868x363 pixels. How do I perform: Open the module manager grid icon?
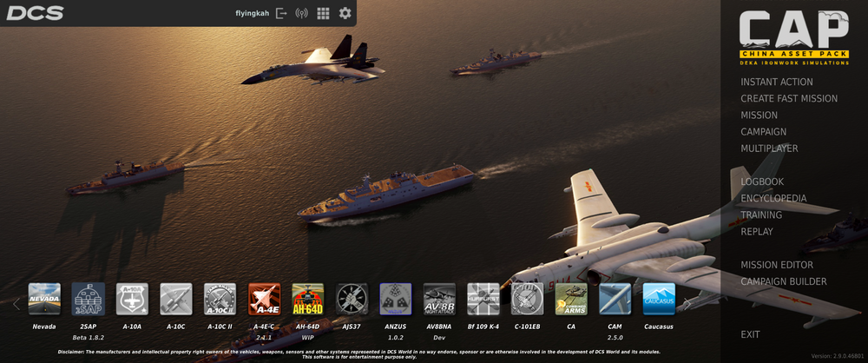click(323, 13)
